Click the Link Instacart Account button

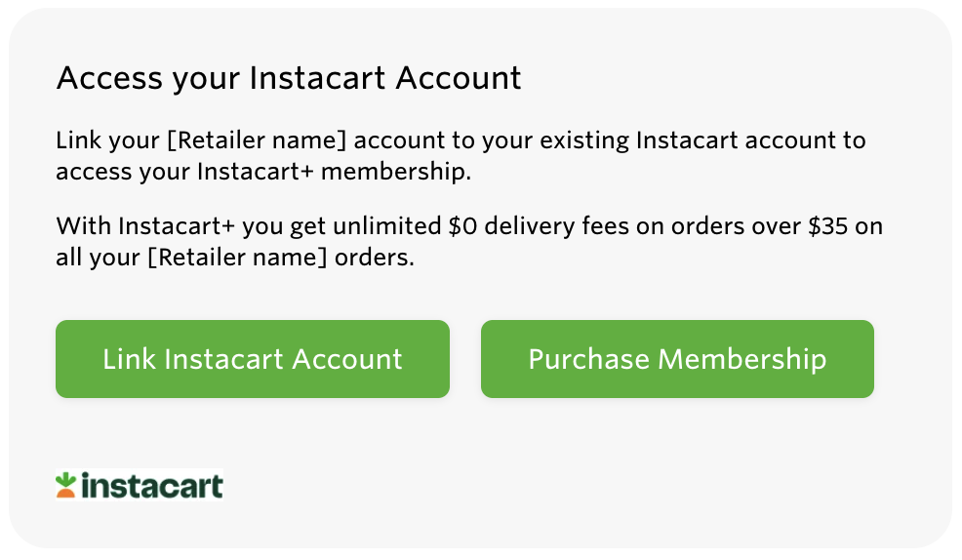(252, 359)
